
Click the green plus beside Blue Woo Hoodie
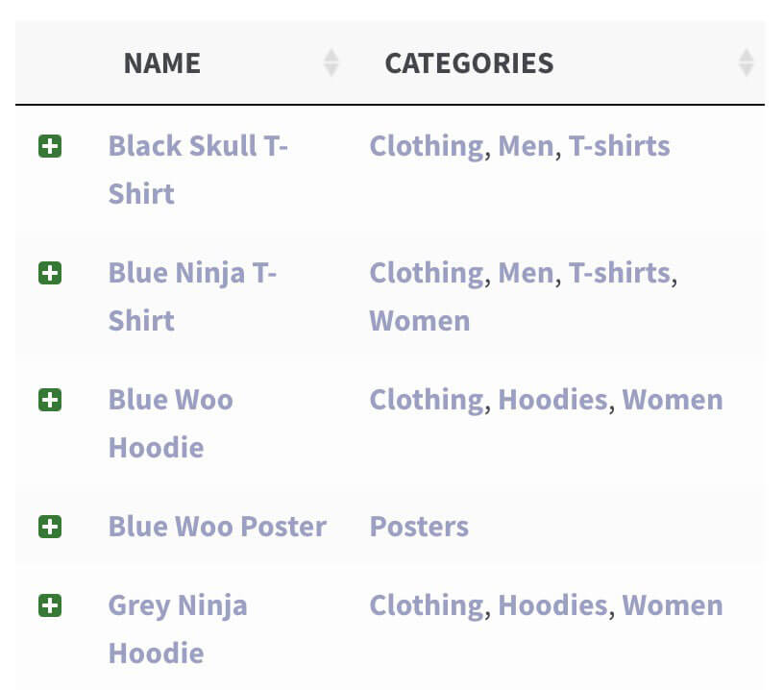[x=50, y=400]
